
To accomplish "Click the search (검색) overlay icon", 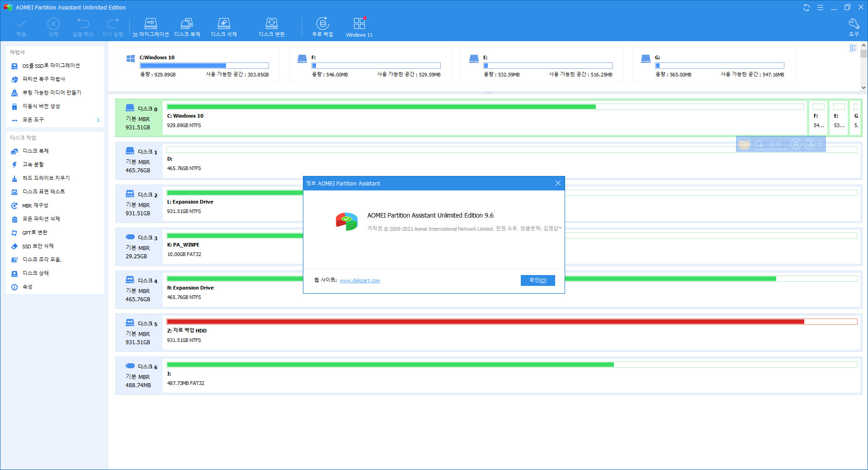I will click(759, 144).
